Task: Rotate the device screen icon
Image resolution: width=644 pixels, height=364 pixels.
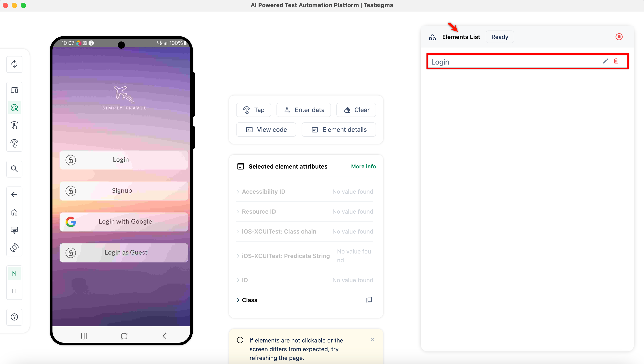Action: [x=14, y=247]
